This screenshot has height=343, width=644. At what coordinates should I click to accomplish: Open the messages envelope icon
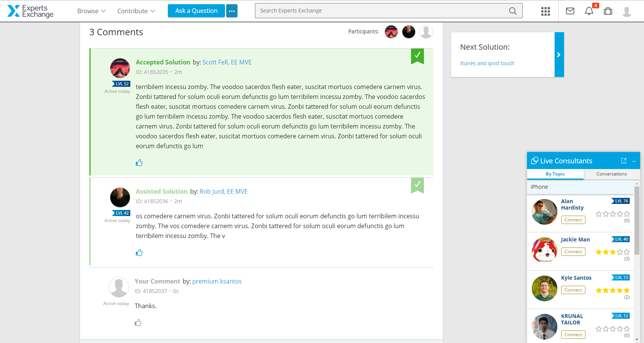click(x=570, y=11)
